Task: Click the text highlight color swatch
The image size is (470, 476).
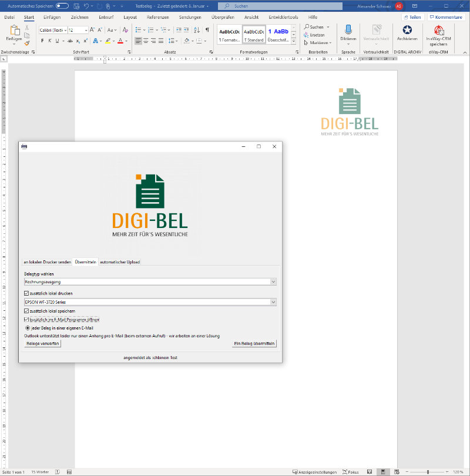Action: coord(108,41)
